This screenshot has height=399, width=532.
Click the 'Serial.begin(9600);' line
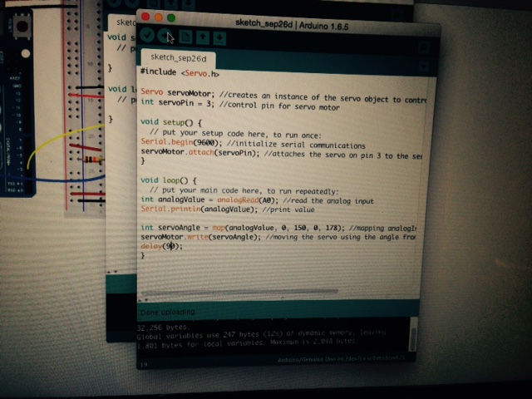click(x=253, y=144)
